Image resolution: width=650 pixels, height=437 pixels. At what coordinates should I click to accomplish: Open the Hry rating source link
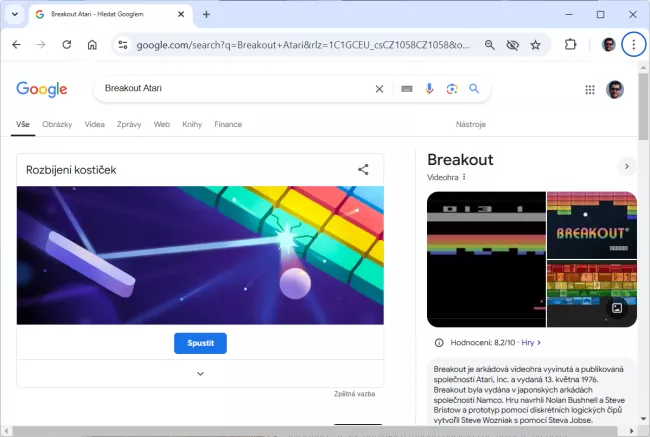[x=531, y=343]
